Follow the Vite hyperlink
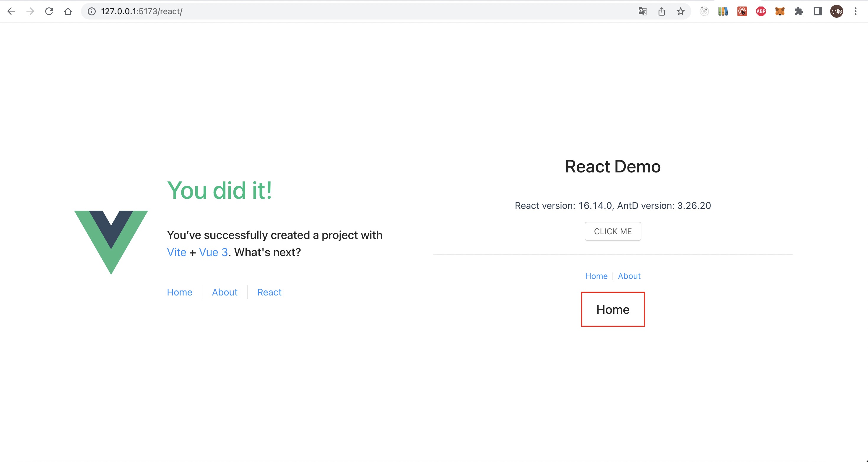Image resolution: width=868 pixels, height=462 pixels. tap(177, 252)
